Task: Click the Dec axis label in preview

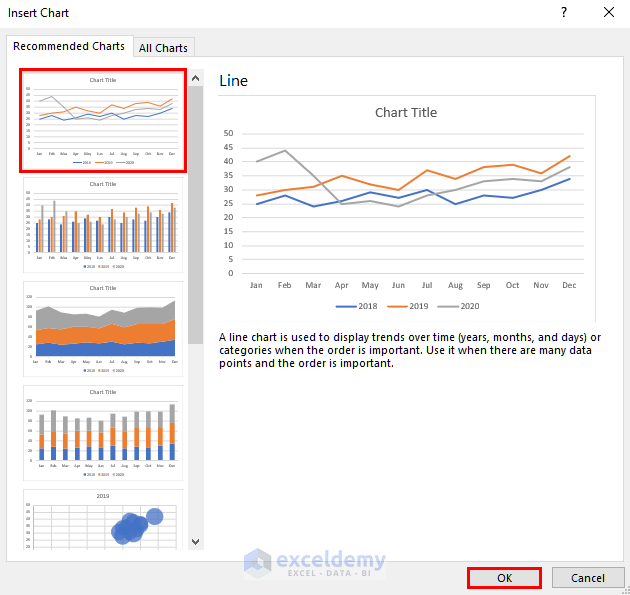Action: (x=569, y=285)
